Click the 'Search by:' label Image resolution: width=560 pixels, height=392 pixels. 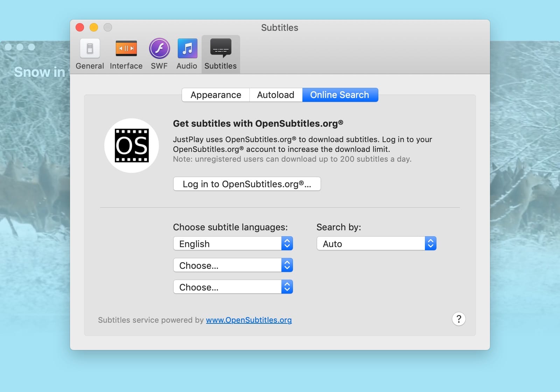pos(338,227)
